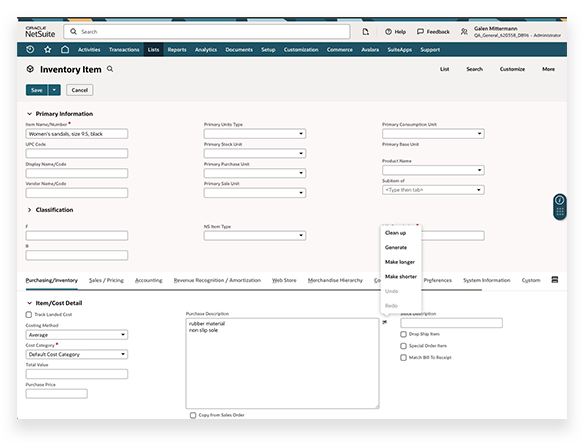The height and width of the screenshot is (443, 586).
Task: Tick the Match Bill To Receipt checkbox
Action: (x=403, y=358)
